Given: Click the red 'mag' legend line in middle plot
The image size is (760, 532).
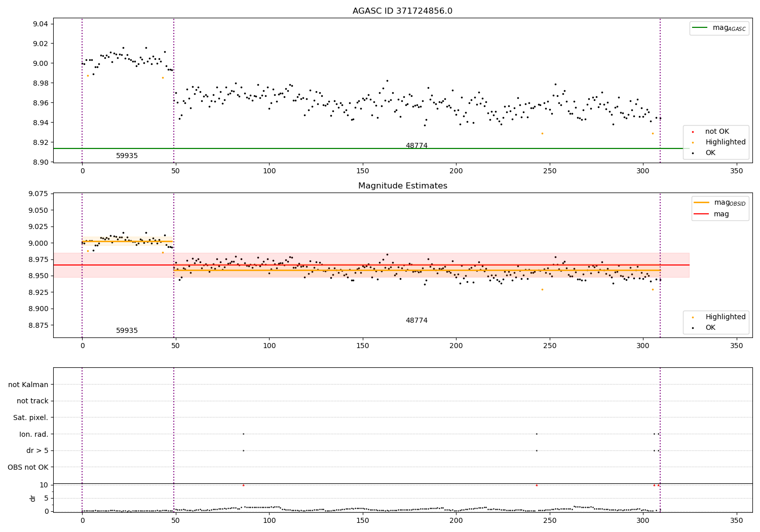Looking at the screenshot, I should coord(701,214).
